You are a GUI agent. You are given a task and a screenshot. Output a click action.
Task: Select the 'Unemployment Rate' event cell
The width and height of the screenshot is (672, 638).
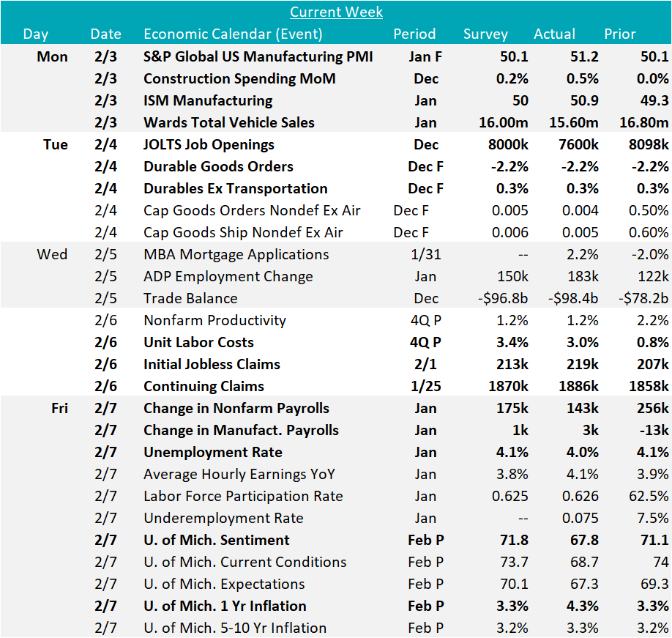tap(213, 452)
